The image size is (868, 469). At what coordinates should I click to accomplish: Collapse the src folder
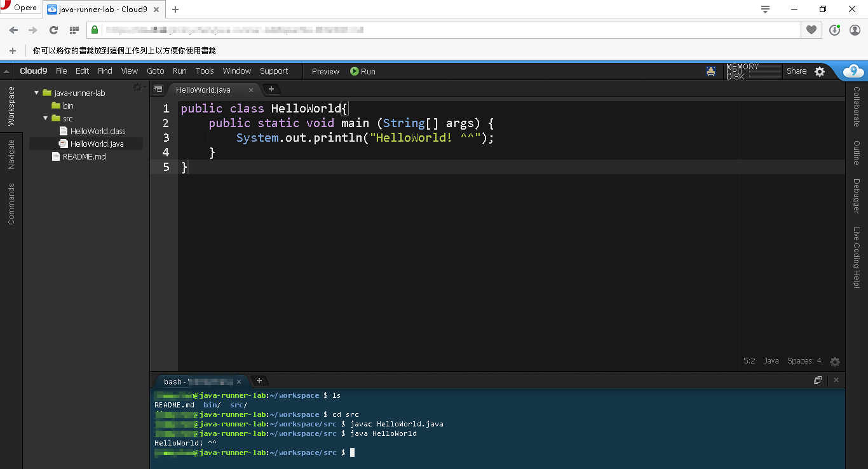click(x=45, y=118)
